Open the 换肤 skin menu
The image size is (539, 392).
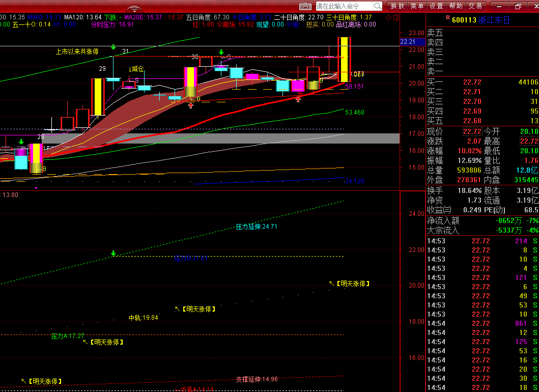pyautogui.click(x=398, y=6)
